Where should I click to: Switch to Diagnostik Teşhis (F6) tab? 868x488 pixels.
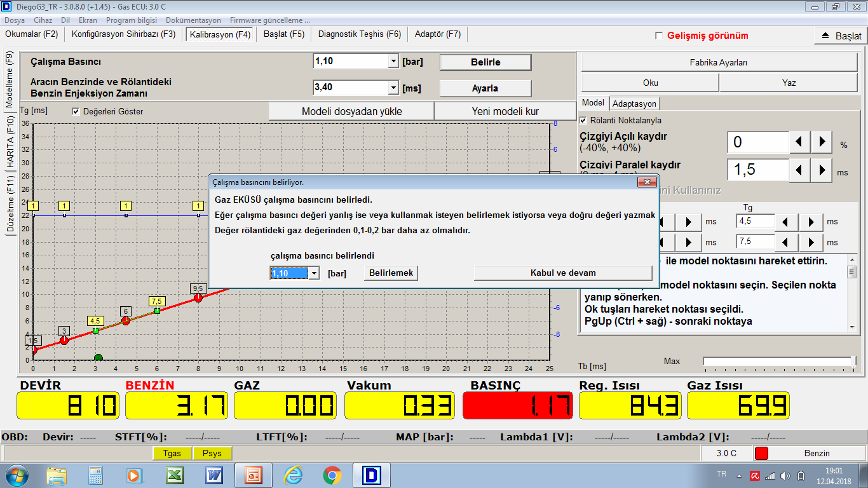360,34
